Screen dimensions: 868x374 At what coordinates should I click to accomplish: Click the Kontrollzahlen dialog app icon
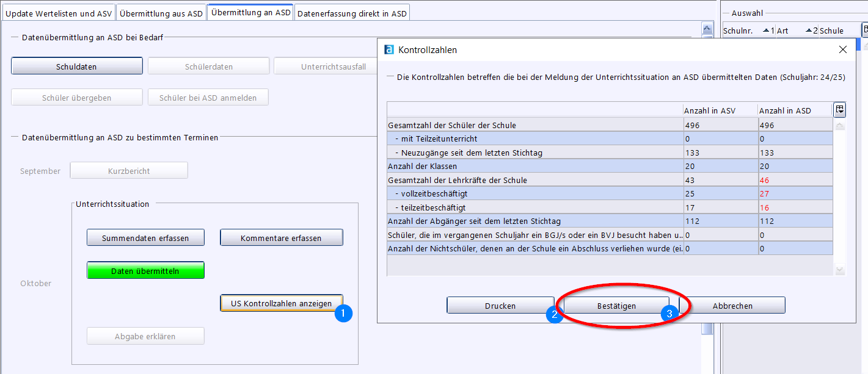(x=388, y=50)
